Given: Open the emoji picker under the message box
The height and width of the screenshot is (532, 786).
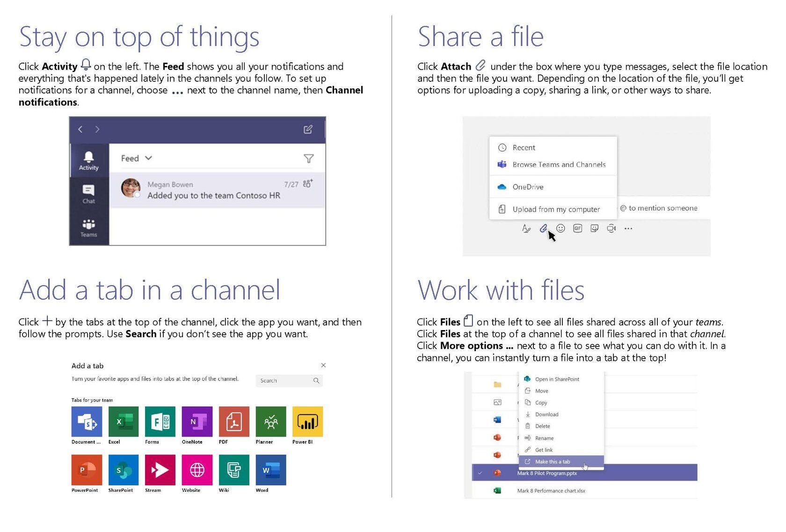Looking at the screenshot, I should point(560,229).
